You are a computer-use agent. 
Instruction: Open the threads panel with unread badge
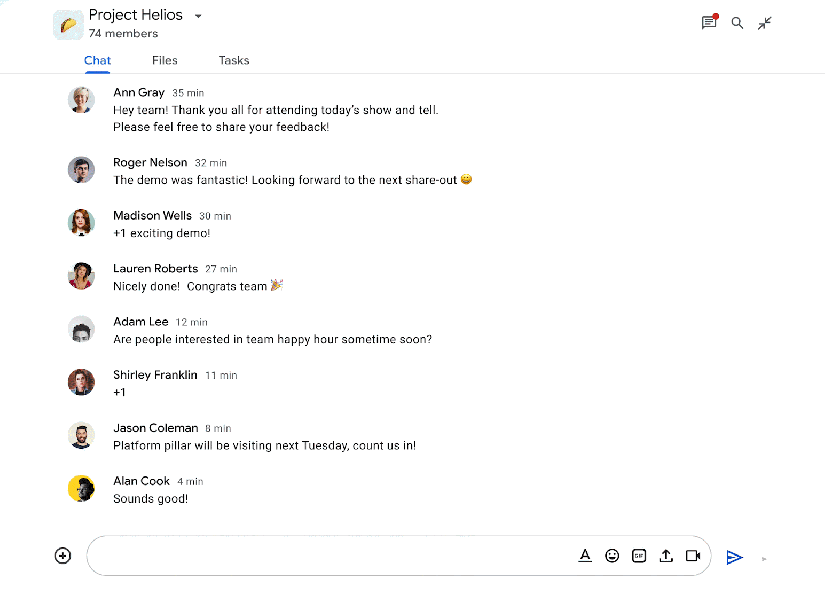[709, 22]
